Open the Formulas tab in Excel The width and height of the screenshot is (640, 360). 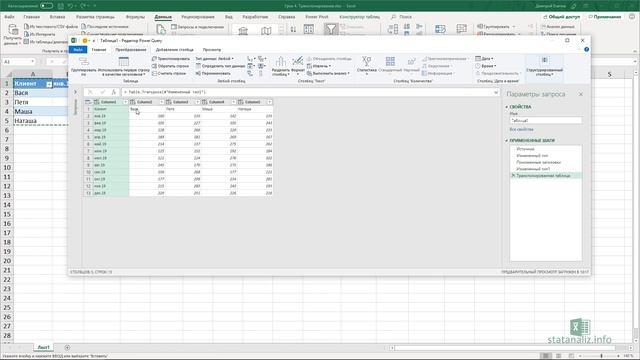point(135,17)
